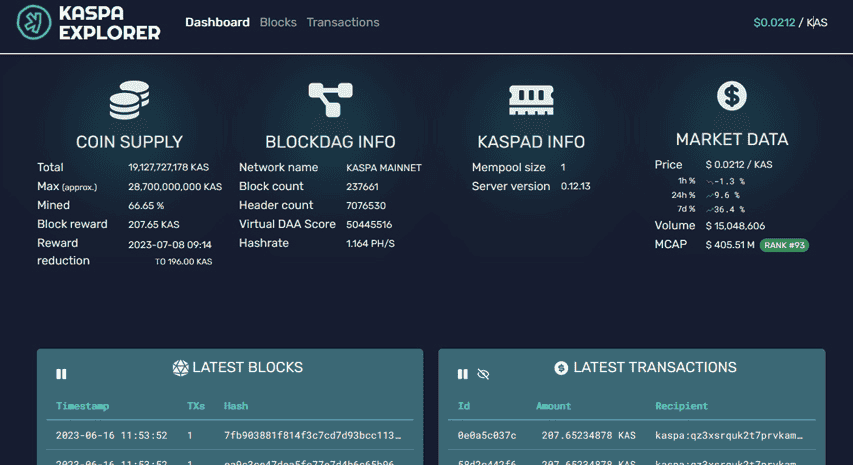Click the Market Data dollar icon

point(732,96)
